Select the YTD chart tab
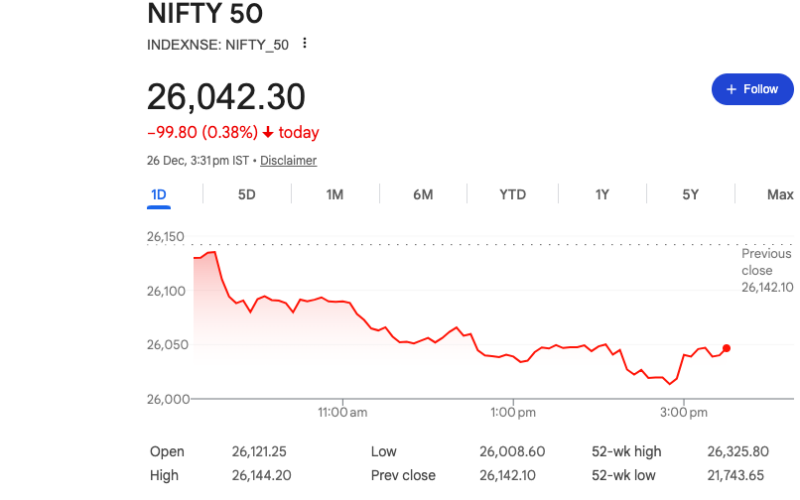This screenshot has height=500, width=800. coord(512,194)
